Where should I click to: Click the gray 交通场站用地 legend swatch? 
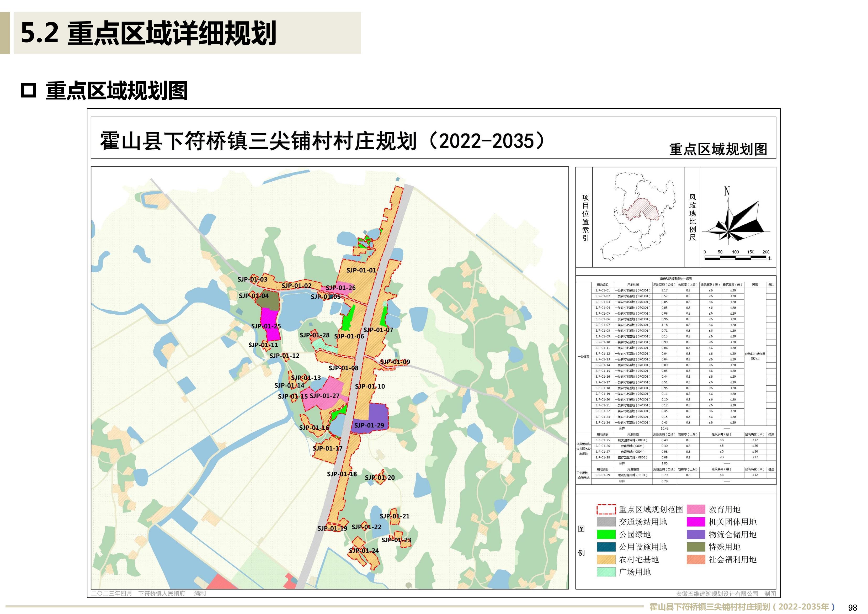click(x=606, y=522)
